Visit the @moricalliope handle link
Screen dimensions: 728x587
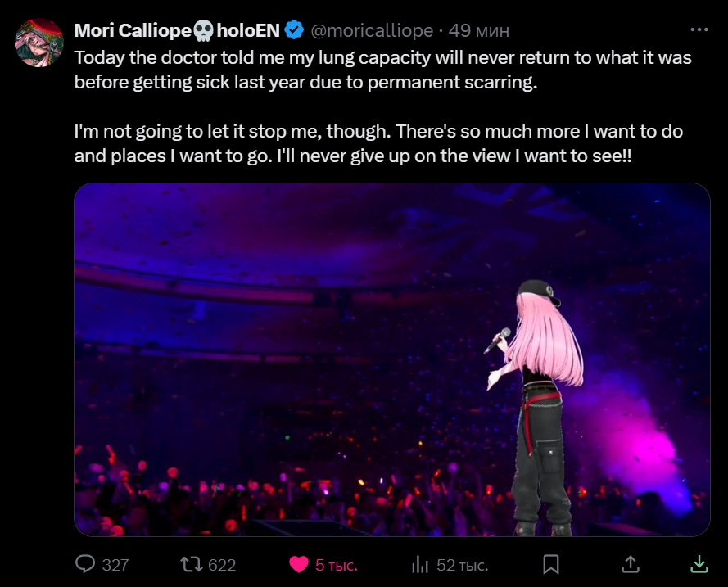[x=373, y=31]
